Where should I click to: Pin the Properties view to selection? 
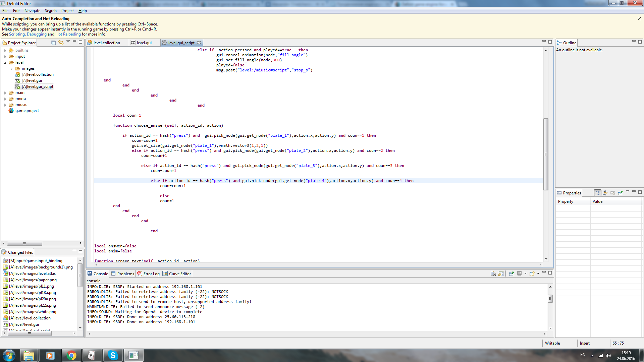620,193
